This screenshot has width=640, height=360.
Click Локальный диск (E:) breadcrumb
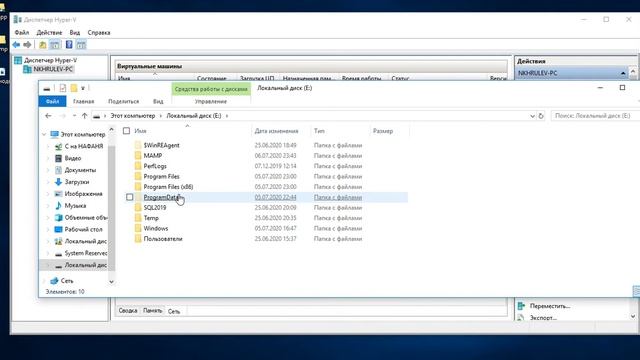tap(193, 116)
